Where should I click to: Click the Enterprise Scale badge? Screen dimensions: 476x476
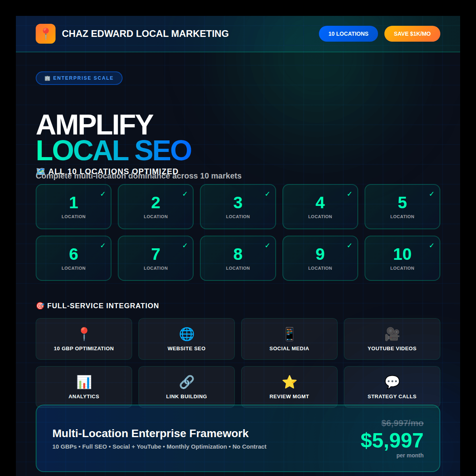click(79, 78)
